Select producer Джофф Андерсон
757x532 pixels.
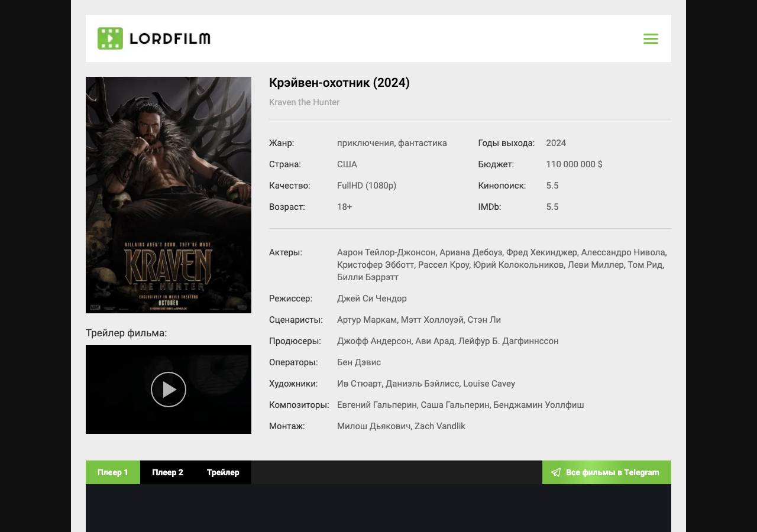point(374,341)
